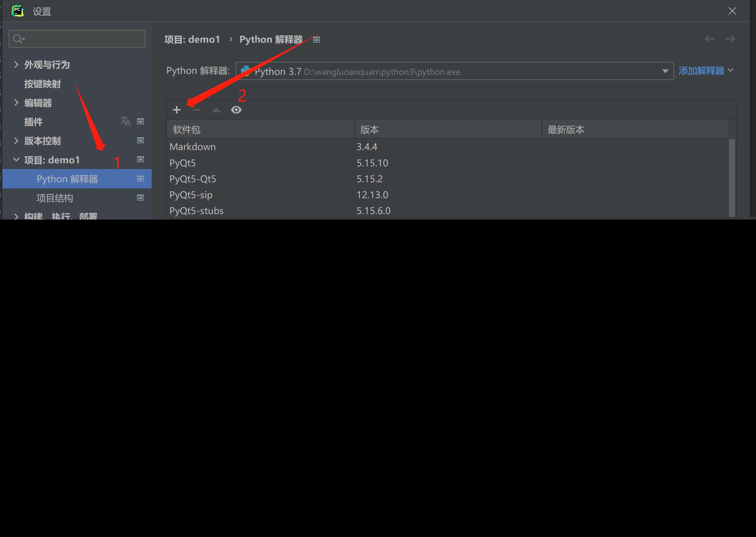
Task: Open the Python 3.7 interpreter dropdown
Action: 665,71
